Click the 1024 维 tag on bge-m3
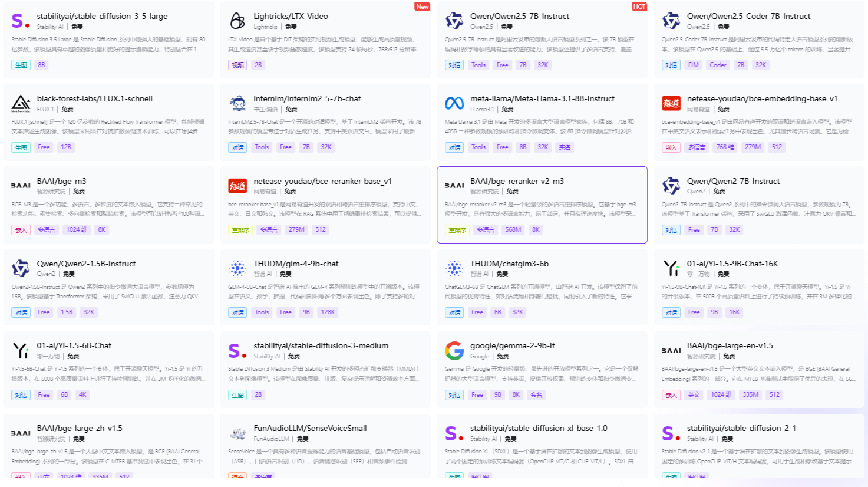Image resolution: width=868 pixels, height=487 pixels. tap(77, 230)
